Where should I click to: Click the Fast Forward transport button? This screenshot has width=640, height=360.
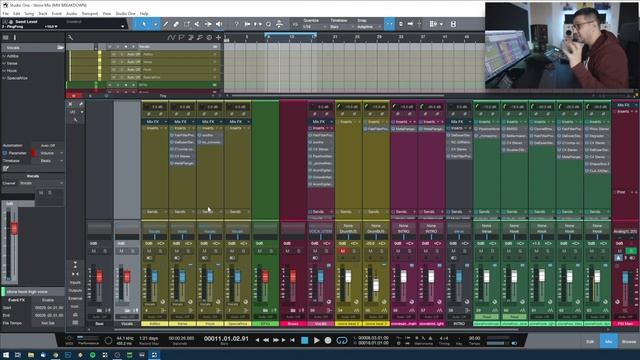click(276, 340)
